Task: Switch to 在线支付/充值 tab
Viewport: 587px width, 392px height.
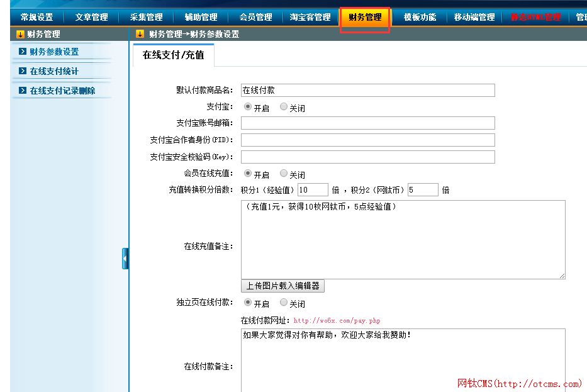Action: point(173,55)
